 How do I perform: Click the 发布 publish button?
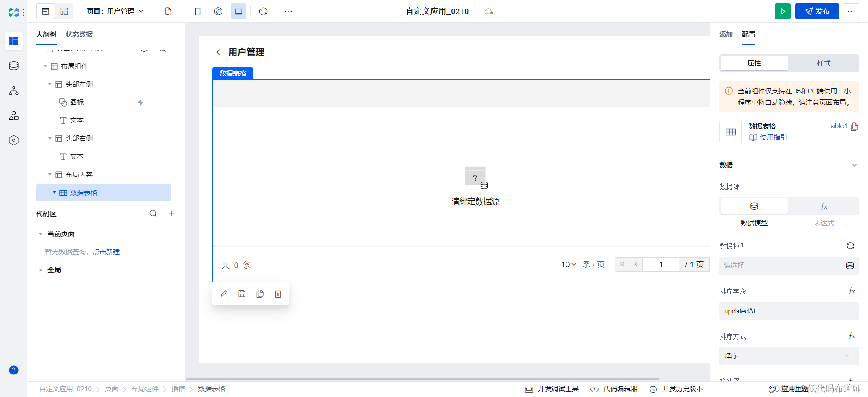click(817, 11)
